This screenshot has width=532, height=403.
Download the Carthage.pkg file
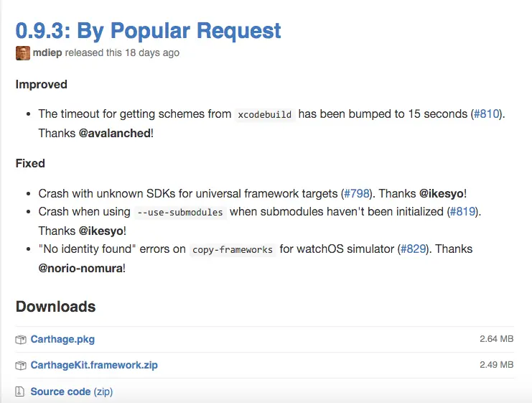point(62,339)
